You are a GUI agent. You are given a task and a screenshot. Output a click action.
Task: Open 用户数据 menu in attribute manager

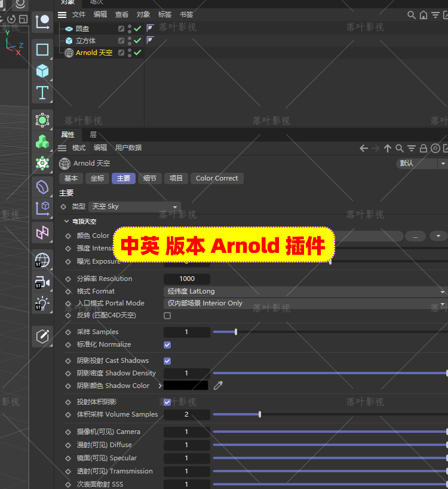tap(128, 148)
